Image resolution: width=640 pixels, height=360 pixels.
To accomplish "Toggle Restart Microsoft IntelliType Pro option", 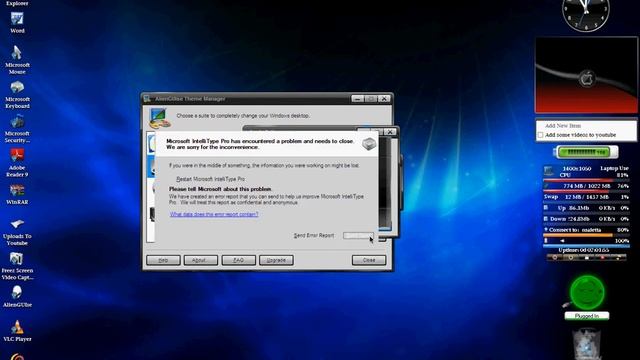I will click(x=210, y=179).
